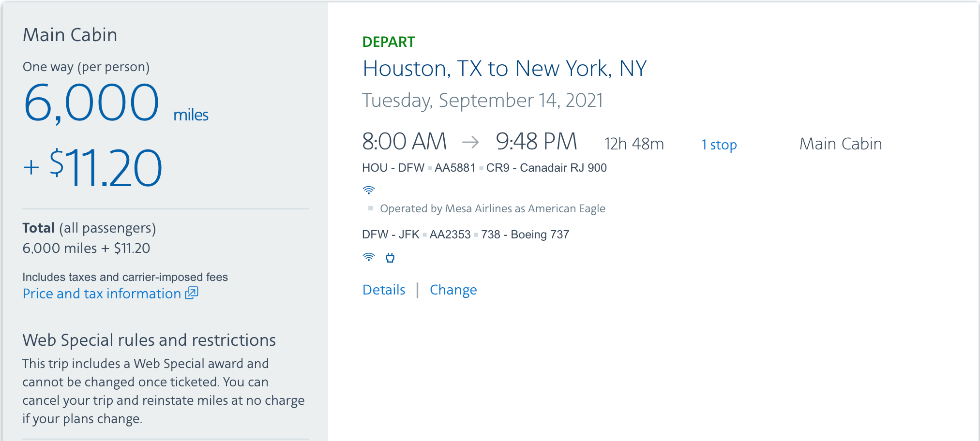Image resolution: width=980 pixels, height=441 pixels.
Task: Click the Total (all passengers) label
Action: (89, 228)
